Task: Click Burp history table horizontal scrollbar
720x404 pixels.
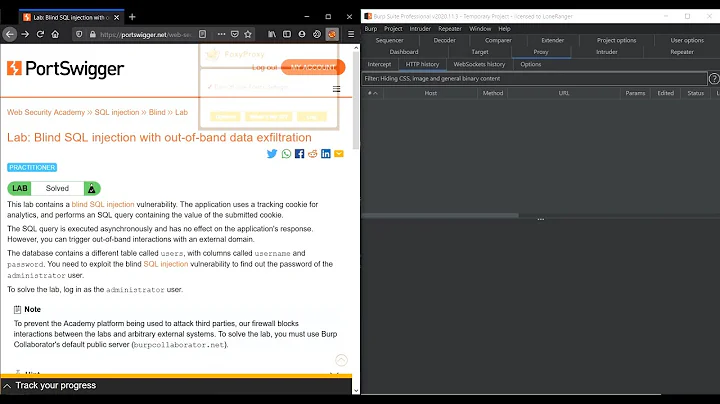Action: point(440,215)
